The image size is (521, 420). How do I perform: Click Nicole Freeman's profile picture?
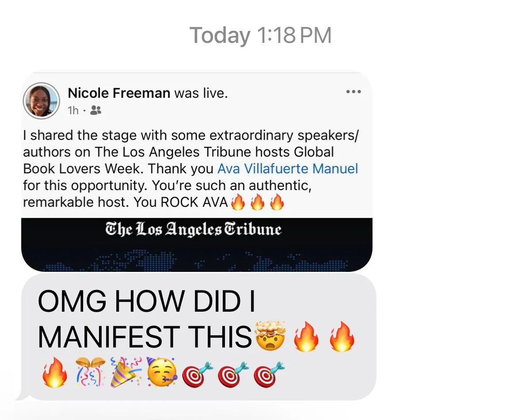[41, 101]
